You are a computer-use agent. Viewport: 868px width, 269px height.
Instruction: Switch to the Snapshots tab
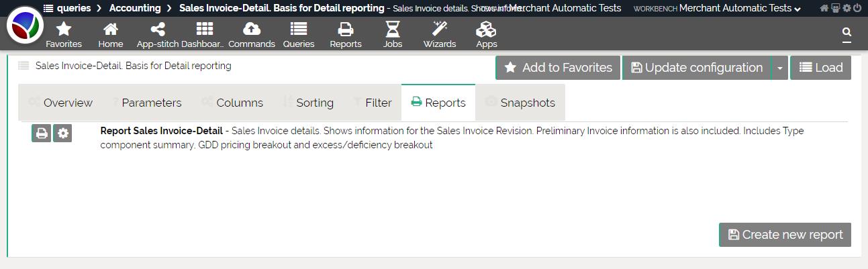[527, 103]
